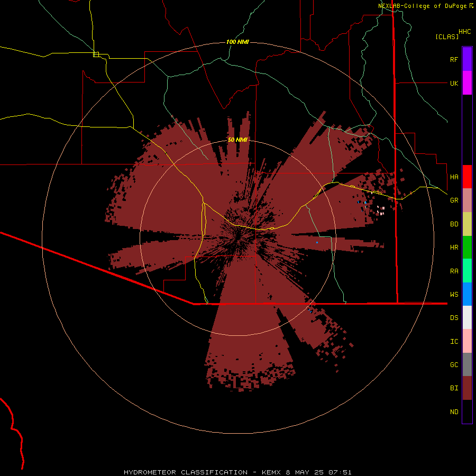Click the DS white legend swatch
Image resolution: width=476 pixels, height=476 pixels.
(467, 317)
